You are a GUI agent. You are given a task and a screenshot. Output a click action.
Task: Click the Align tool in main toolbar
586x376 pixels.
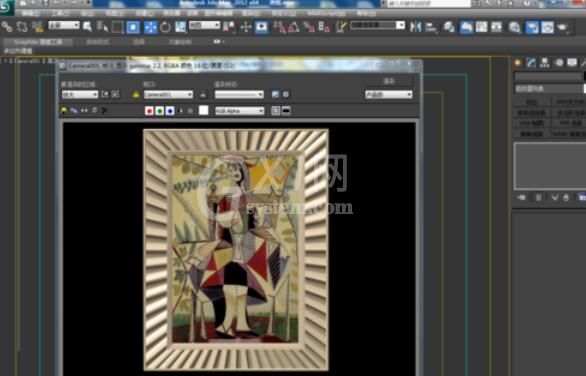coord(431,27)
